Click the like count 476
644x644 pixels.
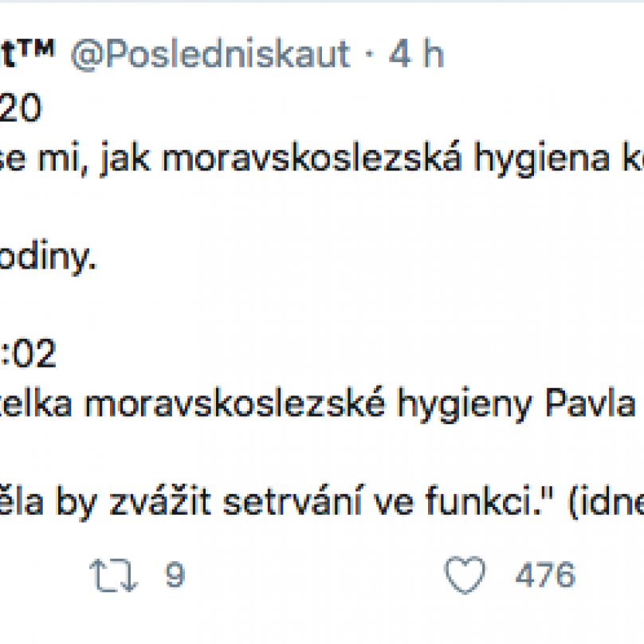544,575
